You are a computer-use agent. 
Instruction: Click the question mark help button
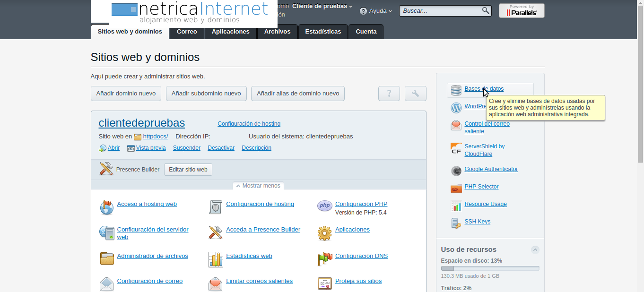tap(389, 94)
